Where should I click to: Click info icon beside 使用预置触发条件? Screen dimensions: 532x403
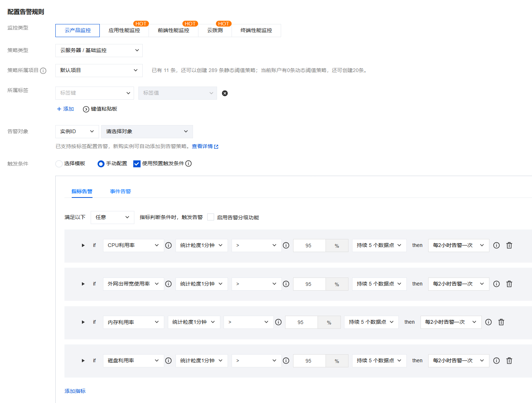click(x=189, y=164)
